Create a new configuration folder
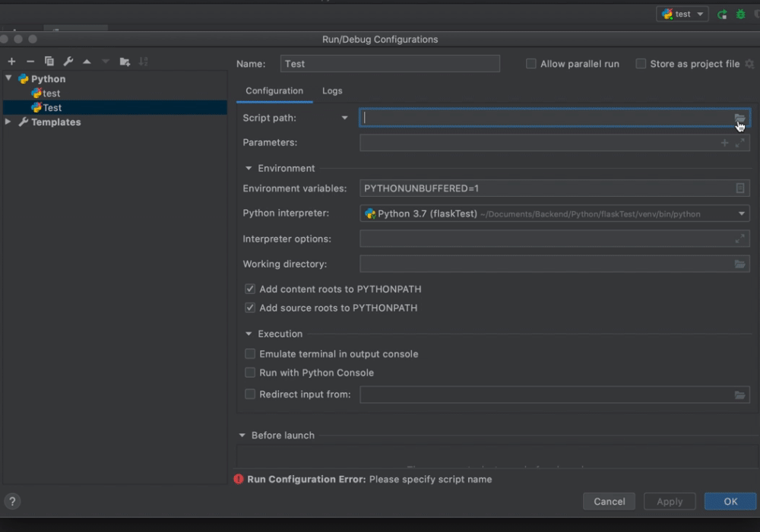This screenshot has width=760, height=532. click(x=124, y=62)
